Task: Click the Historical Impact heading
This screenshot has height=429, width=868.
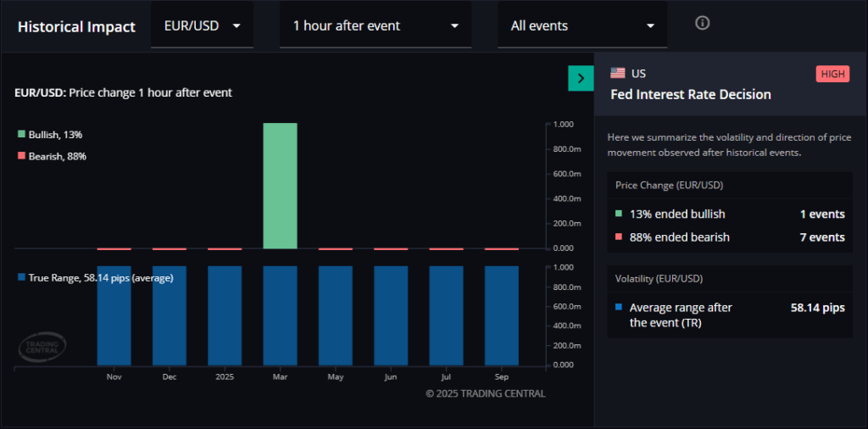Action: 76,26
